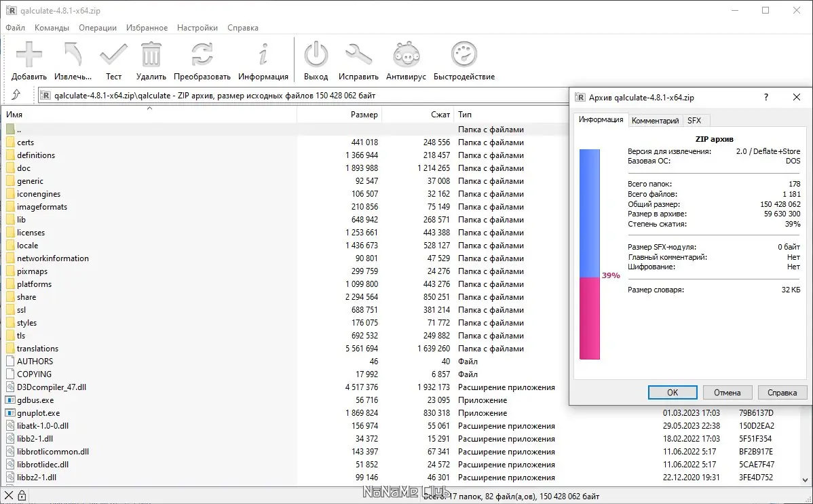The height and width of the screenshot is (504, 813).
Task: Click the Извлечь (Extract) toolbar icon
Action: tap(73, 54)
